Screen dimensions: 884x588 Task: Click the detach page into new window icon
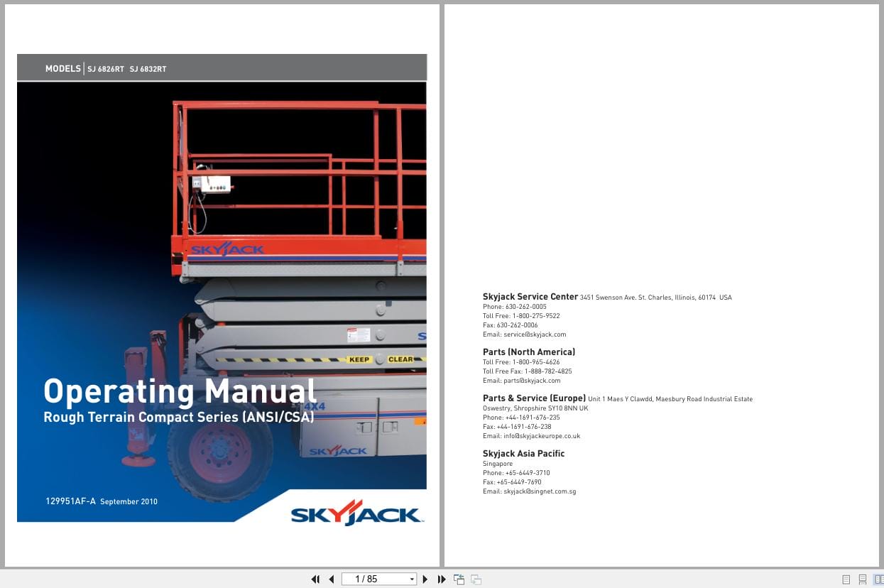(459, 579)
